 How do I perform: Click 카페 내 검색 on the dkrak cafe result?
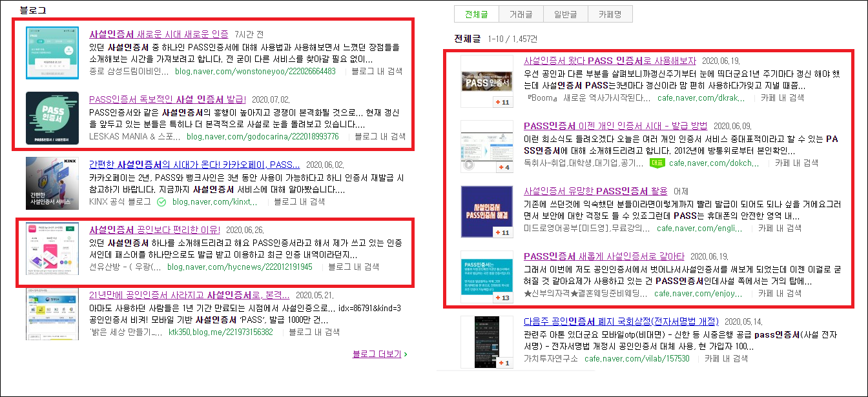tap(781, 98)
